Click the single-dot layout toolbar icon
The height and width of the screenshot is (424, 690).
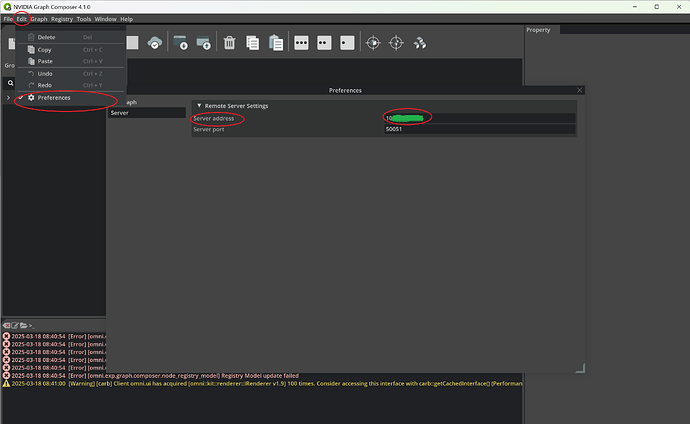pos(347,43)
